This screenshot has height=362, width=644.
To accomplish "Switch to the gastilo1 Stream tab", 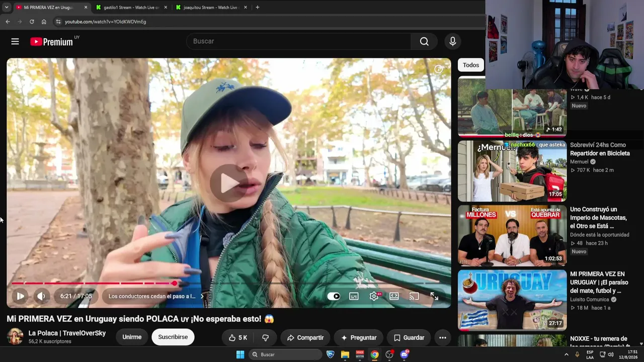I will pyautogui.click(x=131, y=8).
